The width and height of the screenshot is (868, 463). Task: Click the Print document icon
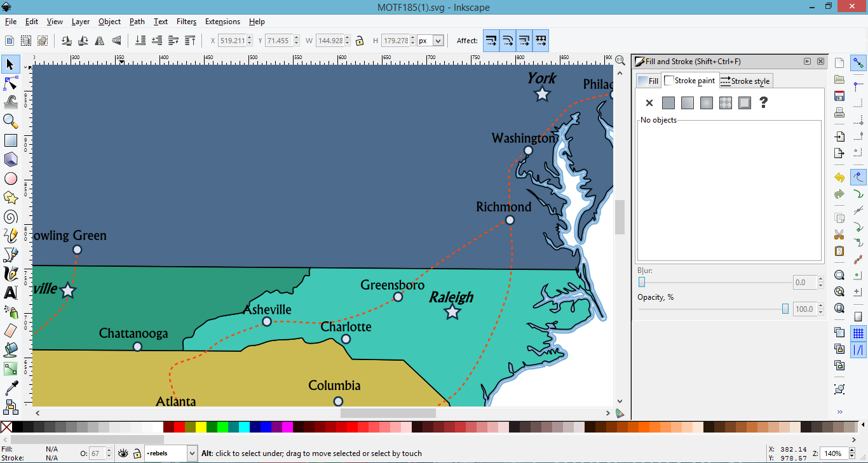pos(839,112)
